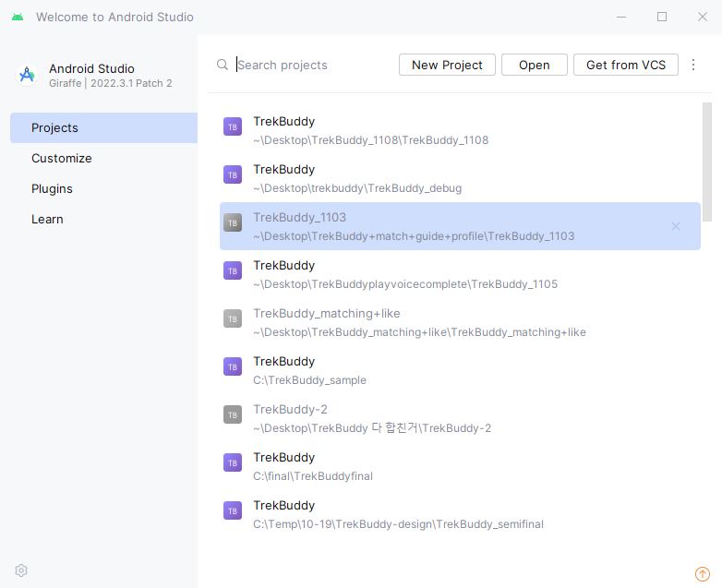722x588 pixels.
Task: Click gray TB icon of TrekBuddy_1103
Action: click(x=233, y=223)
